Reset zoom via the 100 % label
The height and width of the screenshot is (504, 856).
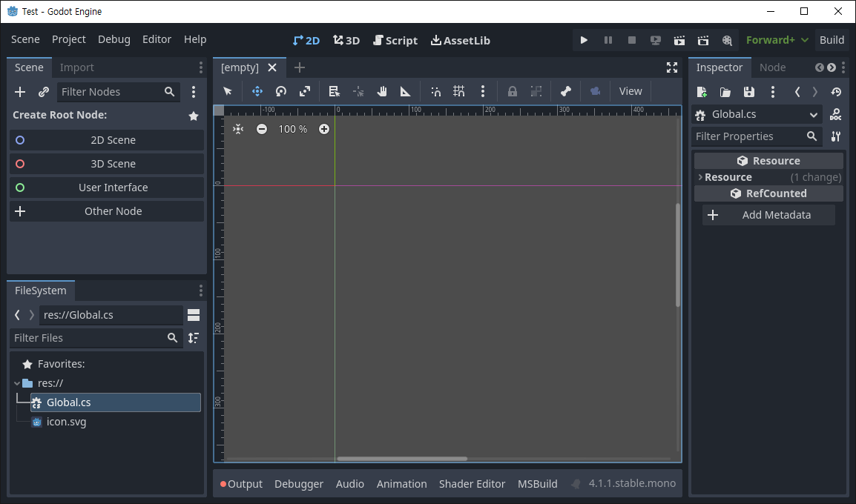292,129
